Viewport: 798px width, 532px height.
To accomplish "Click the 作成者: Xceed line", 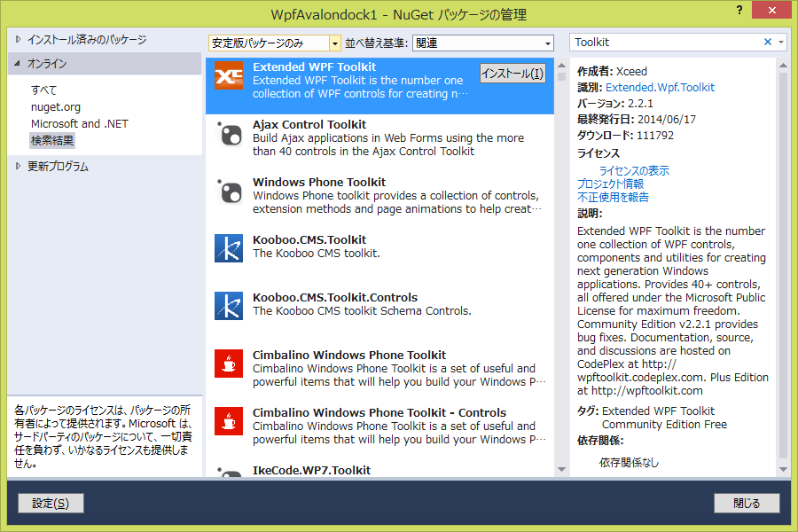I will [612, 71].
